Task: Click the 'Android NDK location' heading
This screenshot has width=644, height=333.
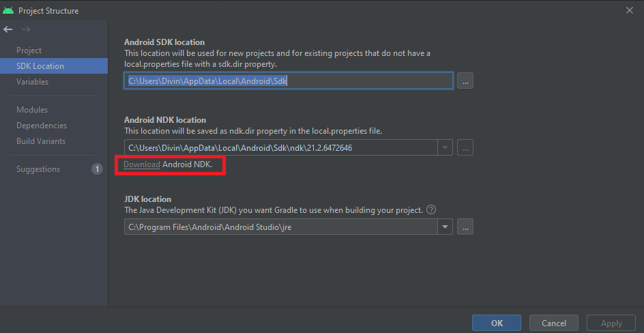Action: (165, 120)
